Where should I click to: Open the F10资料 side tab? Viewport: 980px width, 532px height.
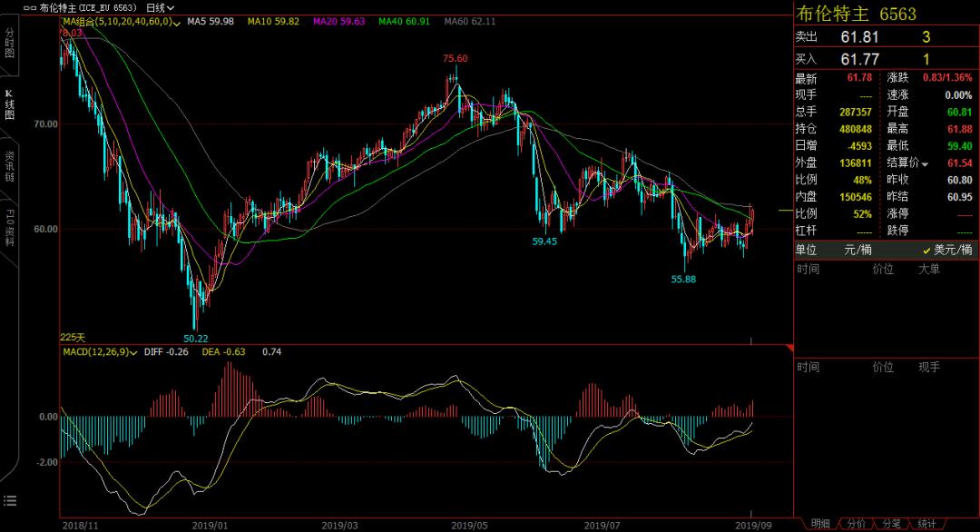pyautogui.click(x=10, y=227)
